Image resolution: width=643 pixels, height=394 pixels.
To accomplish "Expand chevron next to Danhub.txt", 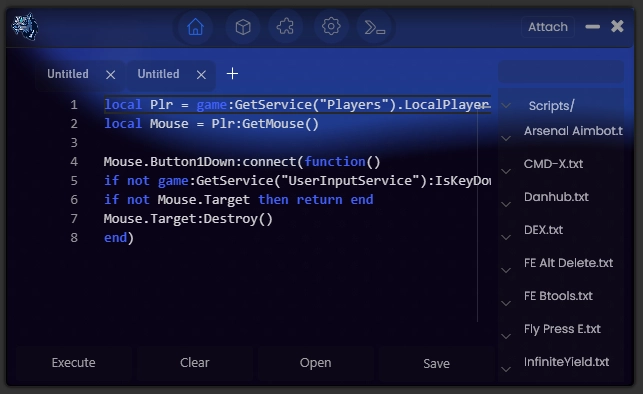I will click(x=506, y=204).
